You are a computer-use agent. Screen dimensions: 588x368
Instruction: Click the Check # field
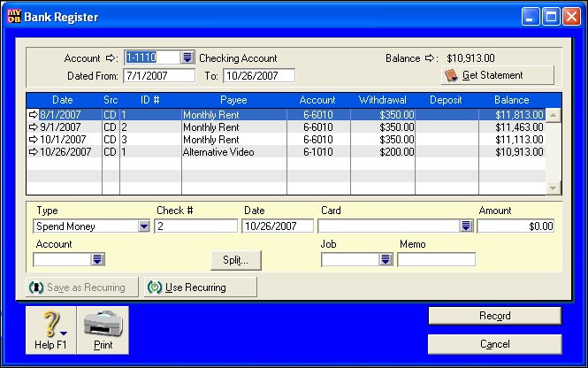(196, 226)
